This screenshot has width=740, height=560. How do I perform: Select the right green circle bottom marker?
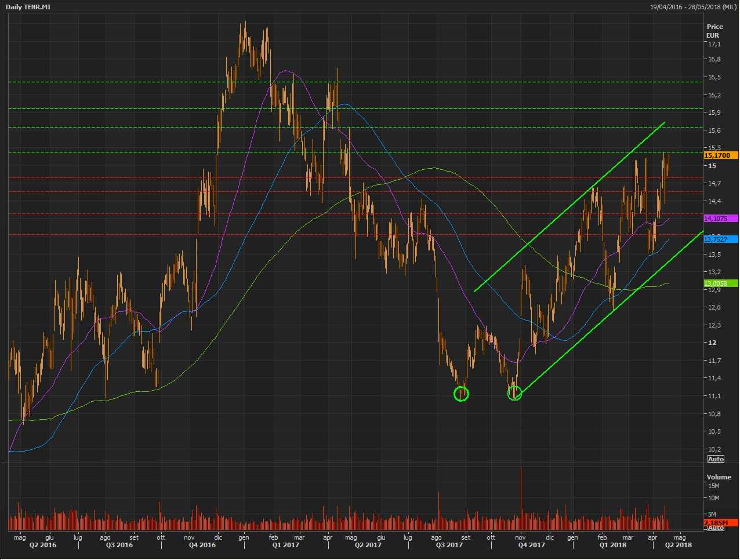click(x=514, y=394)
